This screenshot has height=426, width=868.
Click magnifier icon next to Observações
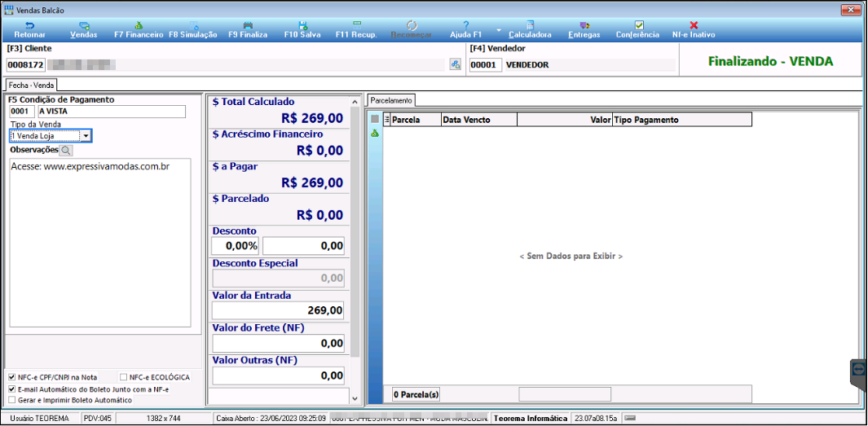[x=66, y=150]
